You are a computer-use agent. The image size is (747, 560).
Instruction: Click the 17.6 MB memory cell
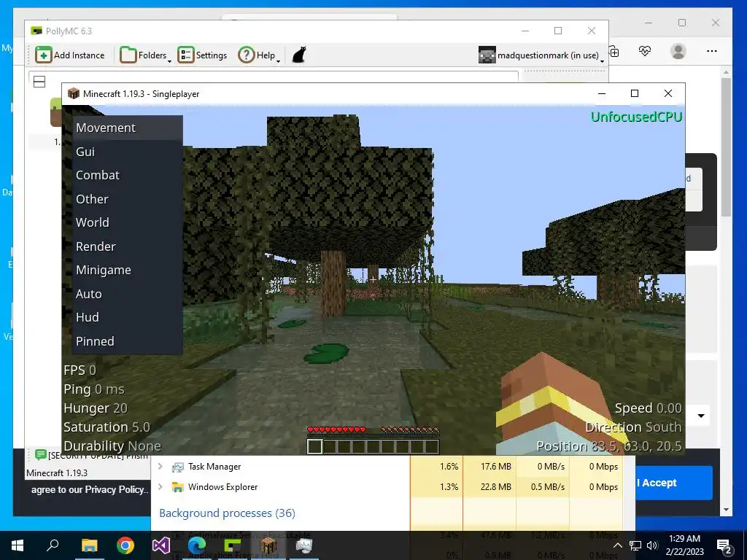(489, 467)
